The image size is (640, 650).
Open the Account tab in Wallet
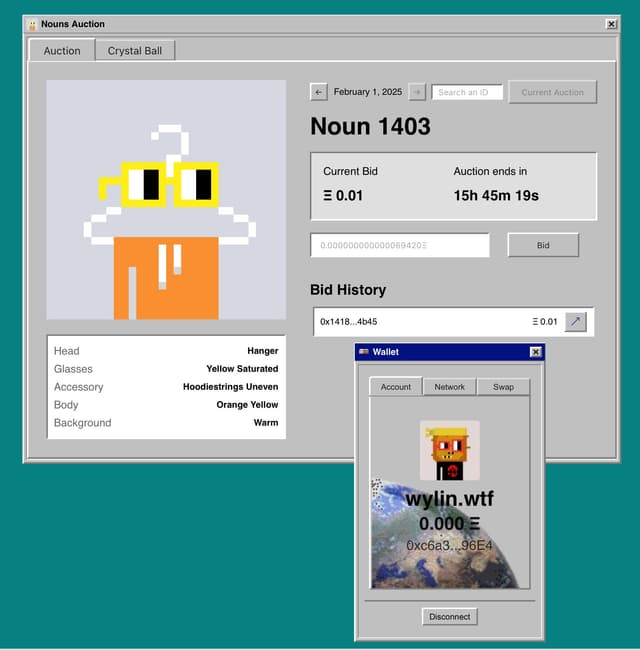pyautogui.click(x=396, y=387)
